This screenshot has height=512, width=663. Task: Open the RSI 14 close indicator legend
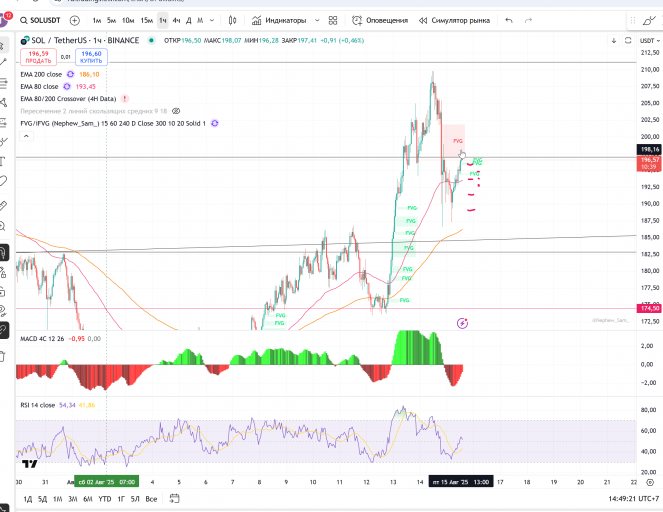[38, 405]
